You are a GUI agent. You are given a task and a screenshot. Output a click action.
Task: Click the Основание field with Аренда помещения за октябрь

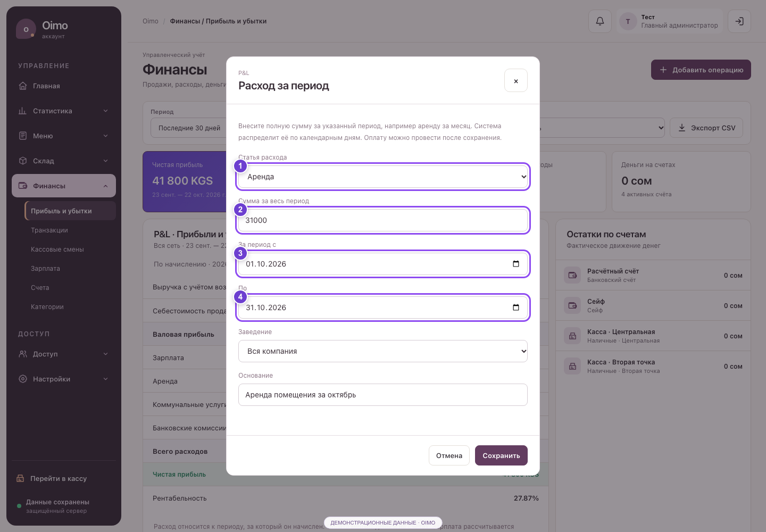[383, 395]
